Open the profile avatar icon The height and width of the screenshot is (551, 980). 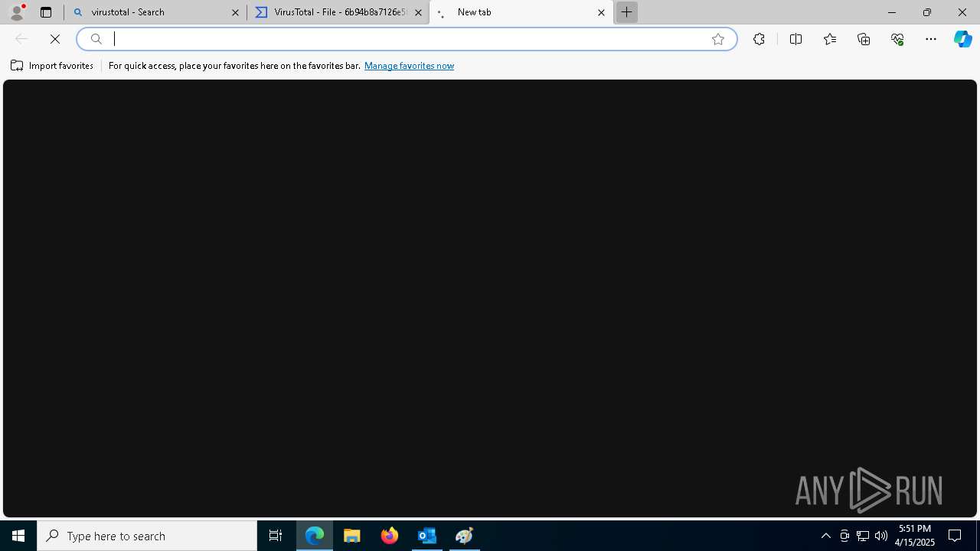(17, 12)
